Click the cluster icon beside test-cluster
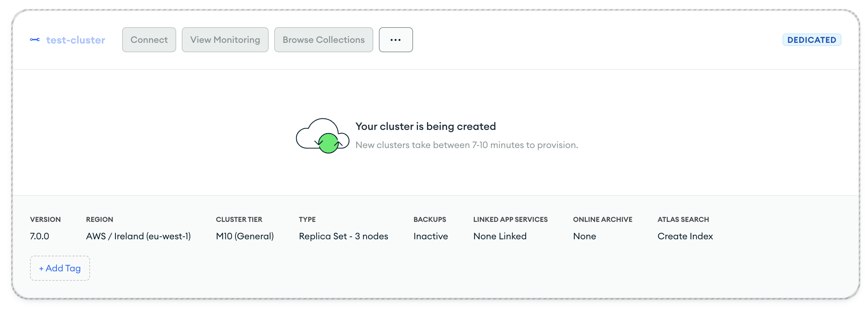The width and height of the screenshot is (868, 310). (35, 40)
